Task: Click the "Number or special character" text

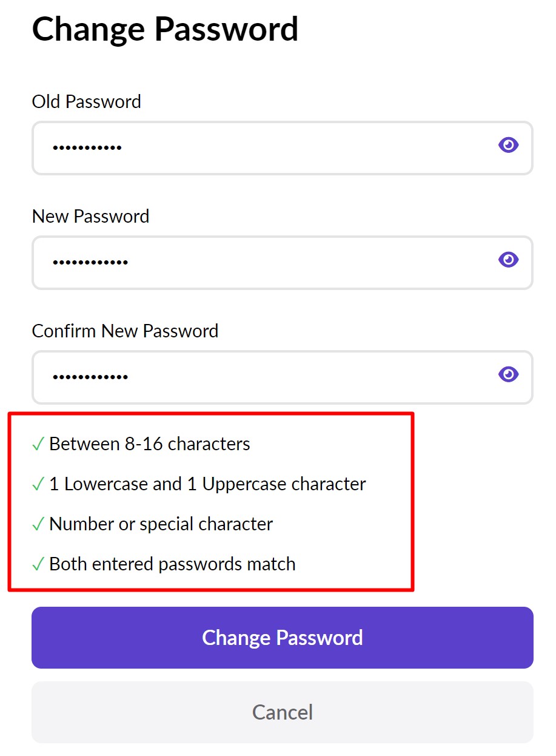Action: (x=161, y=524)
